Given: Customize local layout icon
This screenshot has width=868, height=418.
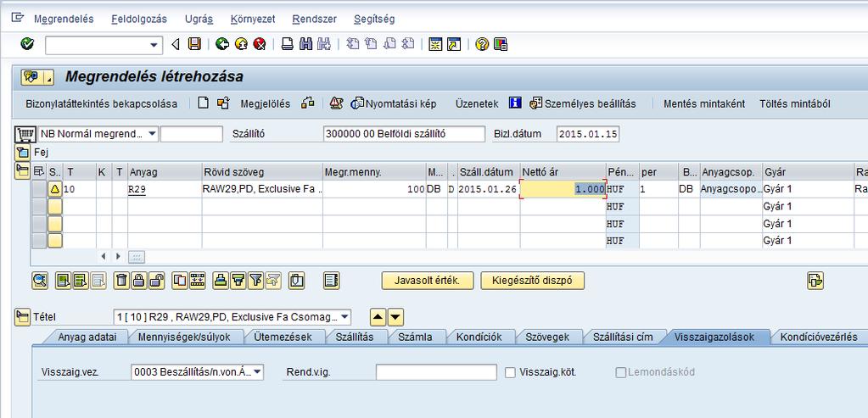Looking at the screenshot, I should pos(501,44).
